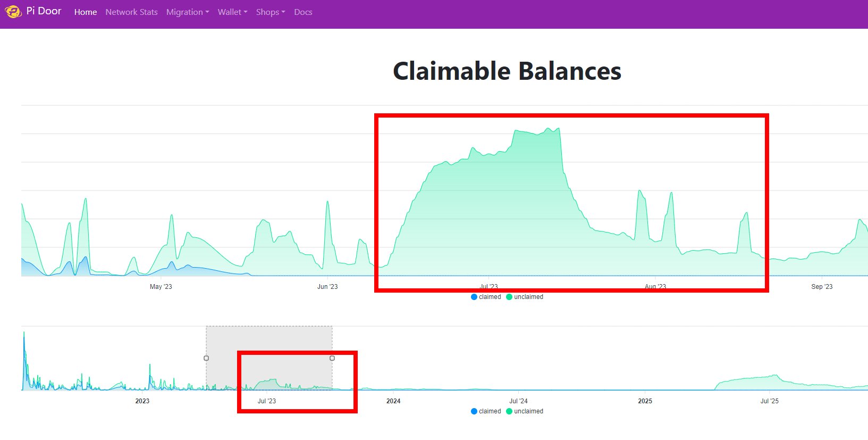This screenshot has width=868, height=440.
Task: Click the Pi Door brand name
Action: pyautogui.click(x=44, y=11)
